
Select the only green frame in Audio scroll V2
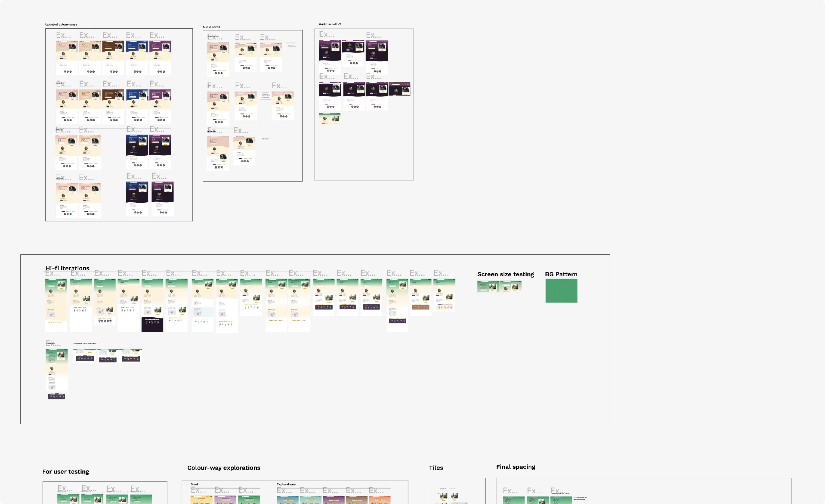click(x=329, y=119)
